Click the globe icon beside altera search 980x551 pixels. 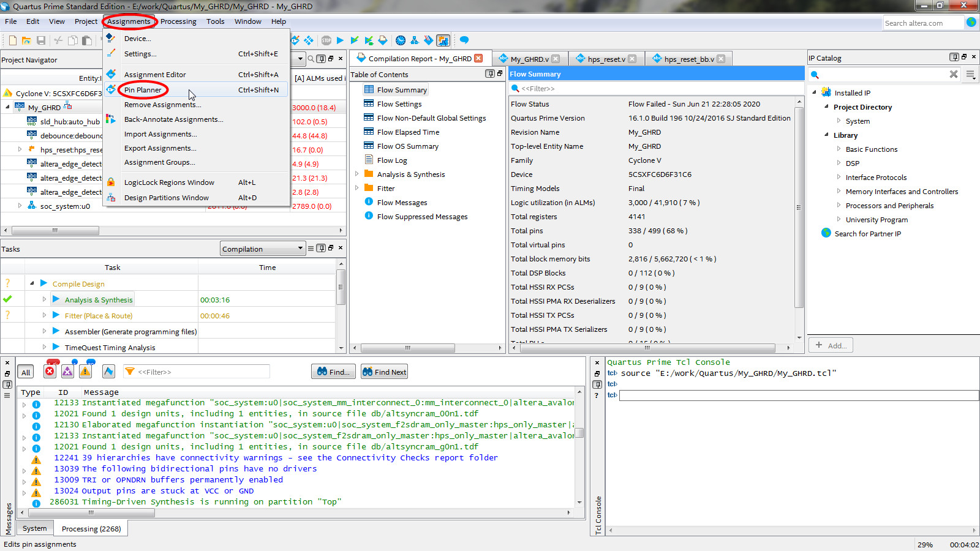pyautogui.click(x=971, y=22)
